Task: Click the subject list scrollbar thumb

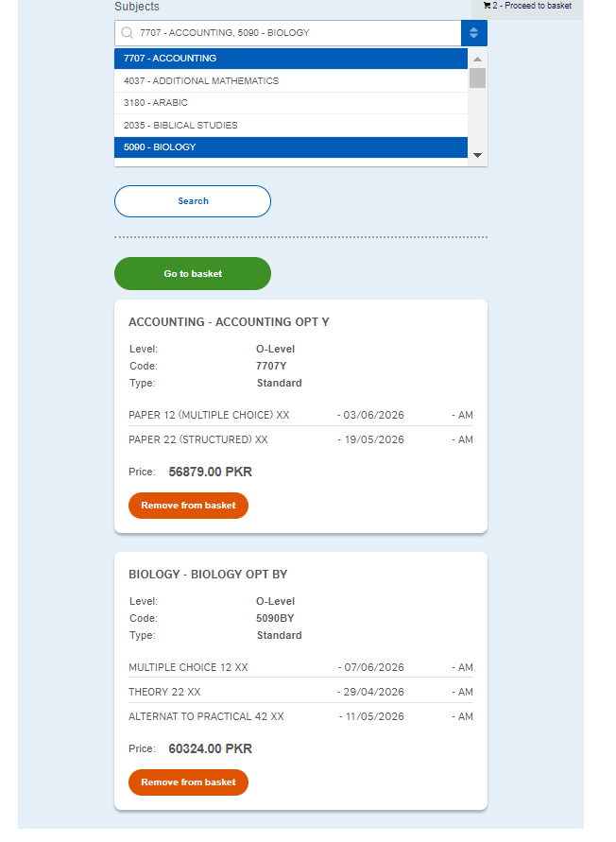Action: [477, 78]
